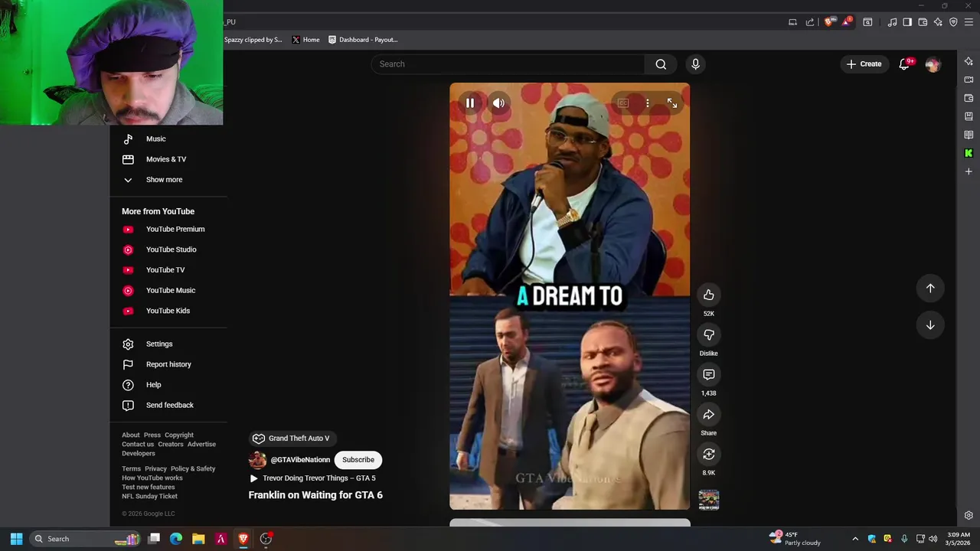Mute the Shorts video volume
Viewport: 980px width, 551px height.
click(x=498, y=103)
